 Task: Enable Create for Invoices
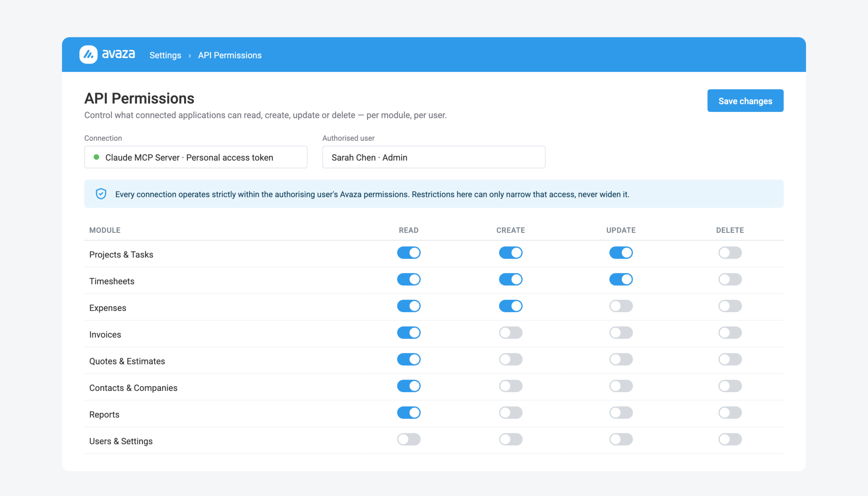tap(510, 333)
